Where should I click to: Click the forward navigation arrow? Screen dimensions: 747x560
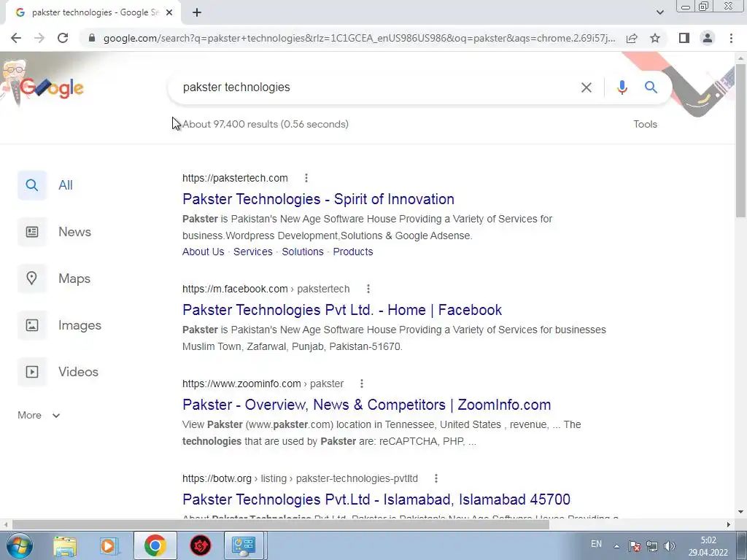click(x=39, y=38)
